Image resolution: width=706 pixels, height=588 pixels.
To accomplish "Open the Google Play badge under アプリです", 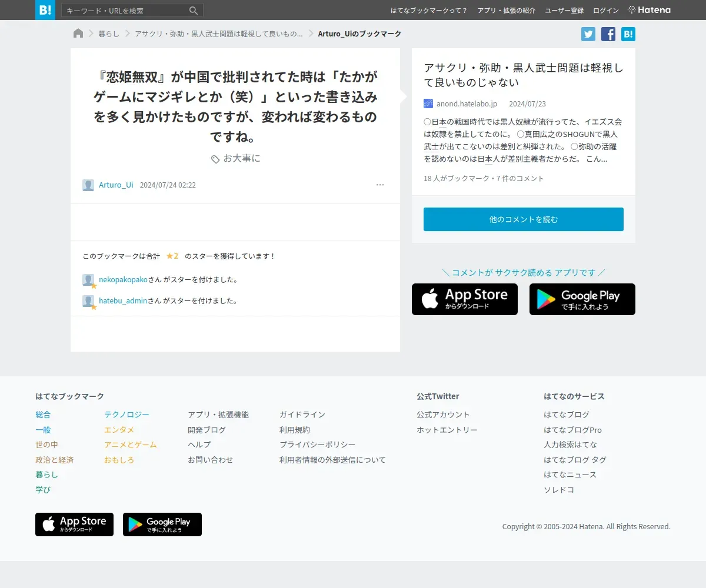I will [582, 299].
